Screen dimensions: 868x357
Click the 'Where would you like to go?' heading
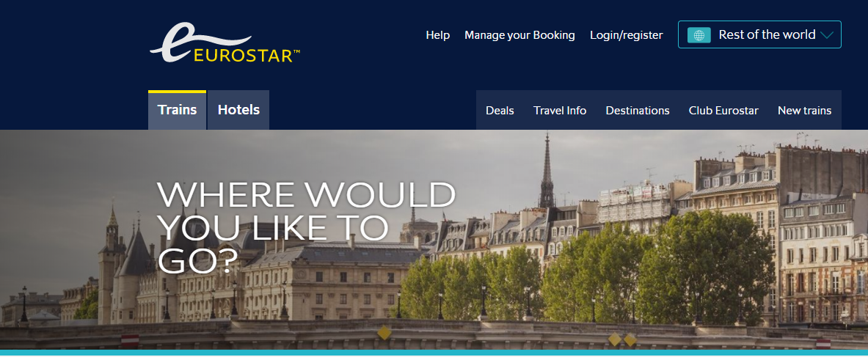(306, 227)
